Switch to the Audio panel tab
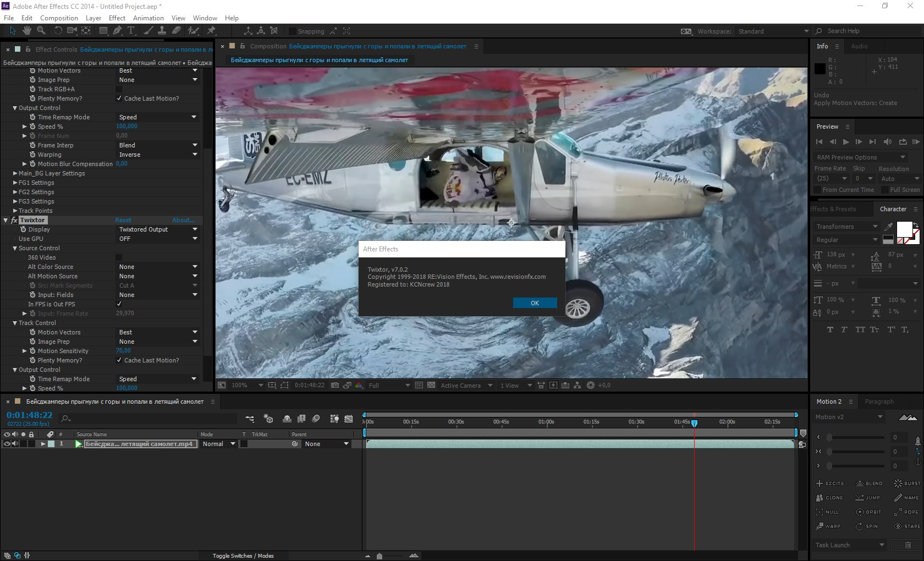Image resolution: width=924 pixels, height=561 pixels. pyautogui.click(x=859, y=46)
